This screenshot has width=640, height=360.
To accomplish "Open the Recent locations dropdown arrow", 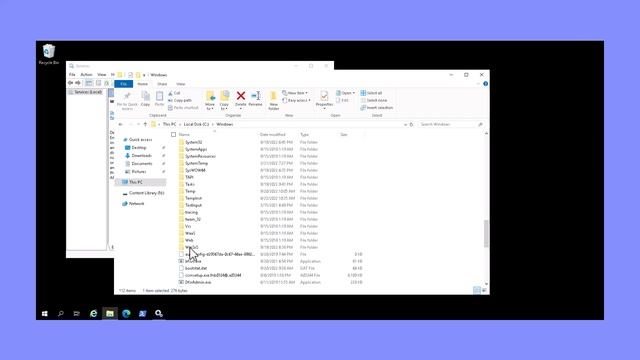I will [138, 124].
